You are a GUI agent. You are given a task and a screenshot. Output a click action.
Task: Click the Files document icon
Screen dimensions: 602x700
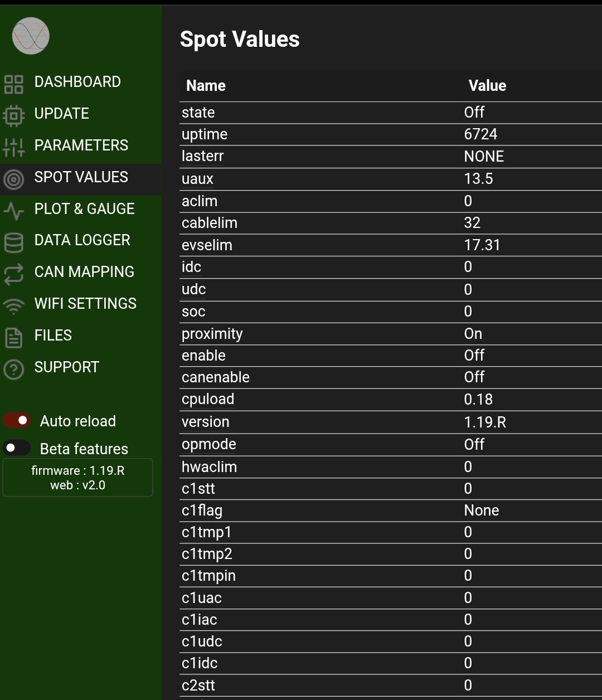13,337
